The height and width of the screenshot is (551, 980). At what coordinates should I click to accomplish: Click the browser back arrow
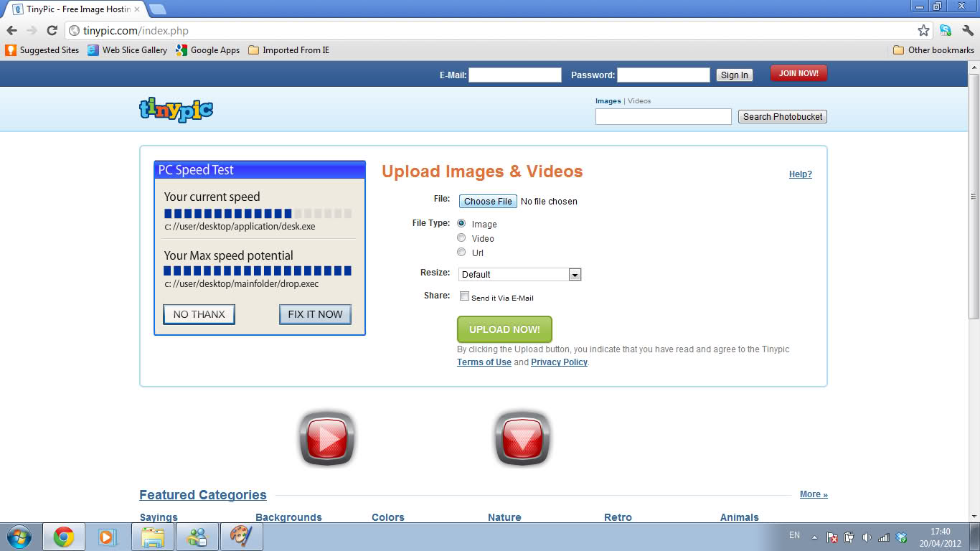tap(12, 31)
